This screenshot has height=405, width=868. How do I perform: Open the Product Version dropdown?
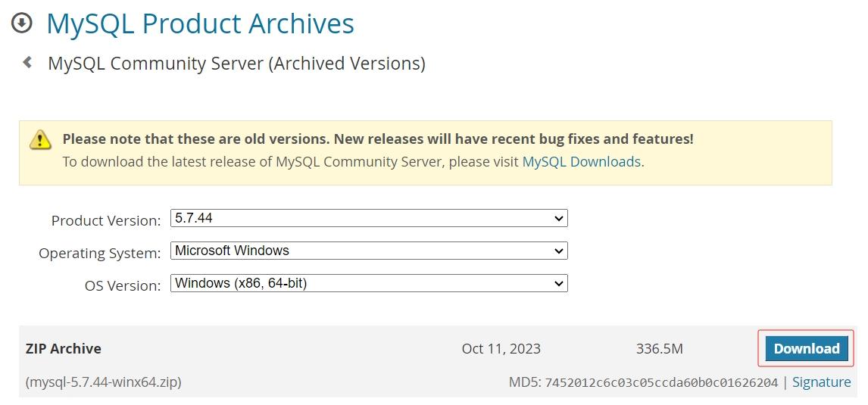pos(369,218)
